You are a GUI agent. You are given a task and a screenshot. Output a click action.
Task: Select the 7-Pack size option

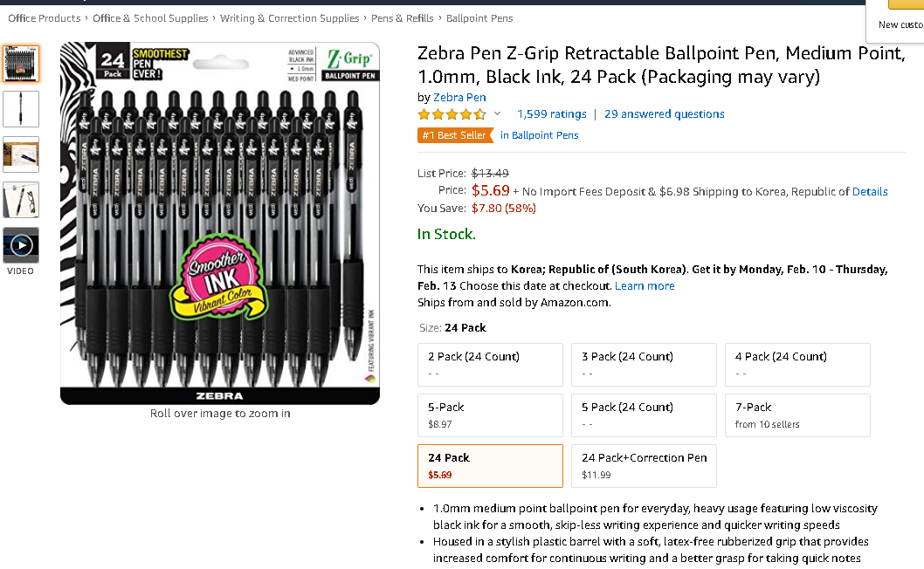(x=797, y=415)
